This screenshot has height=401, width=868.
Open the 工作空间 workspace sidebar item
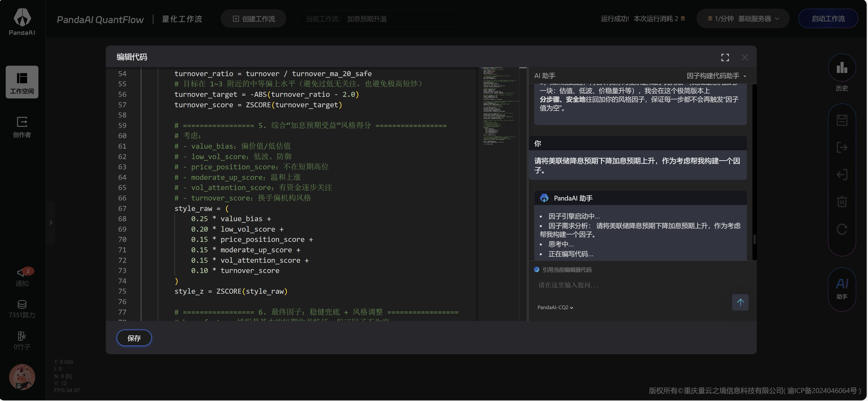(x=22, y=82)
